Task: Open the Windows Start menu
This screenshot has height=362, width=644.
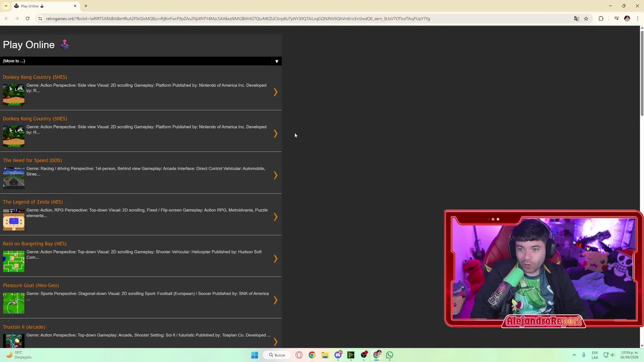Action: coord(255,355)
